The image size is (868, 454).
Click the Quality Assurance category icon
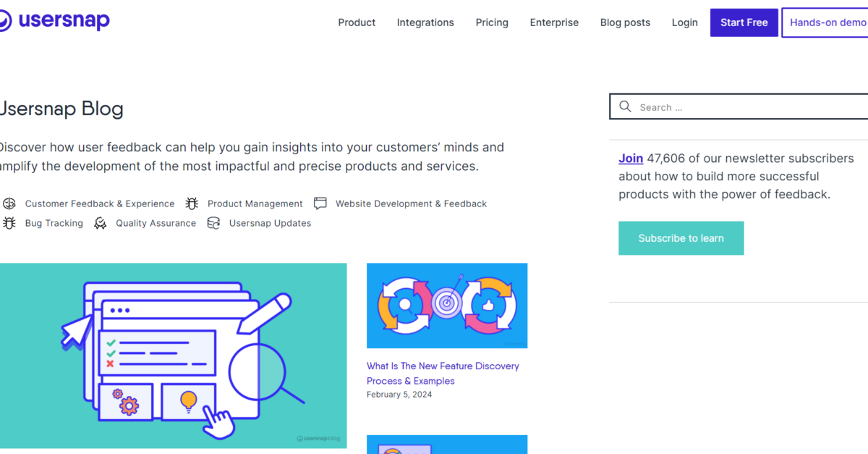click(101, 223)
